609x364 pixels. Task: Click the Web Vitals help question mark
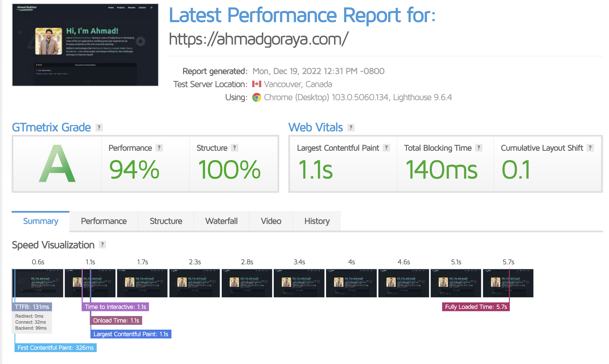[351, 127]
